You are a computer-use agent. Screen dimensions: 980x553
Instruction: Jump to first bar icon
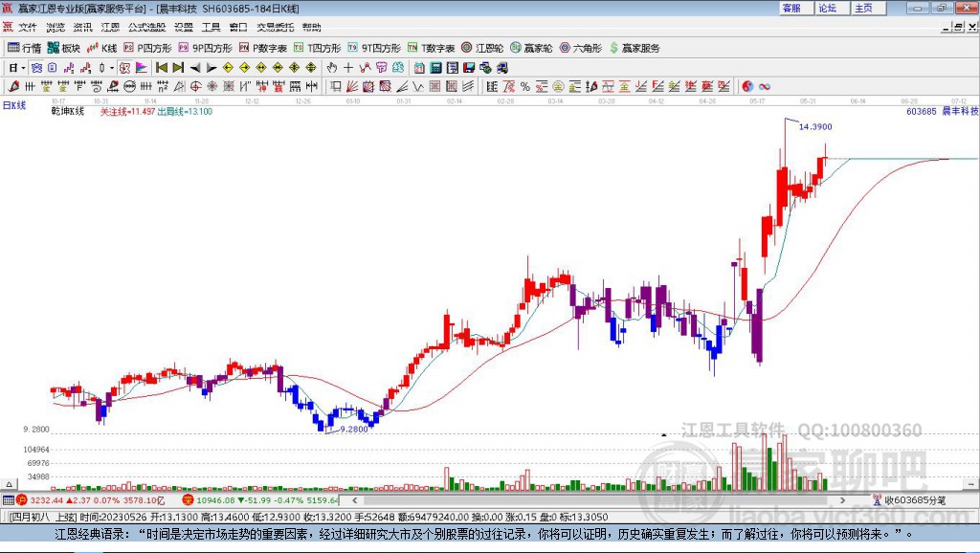[161, 68]
